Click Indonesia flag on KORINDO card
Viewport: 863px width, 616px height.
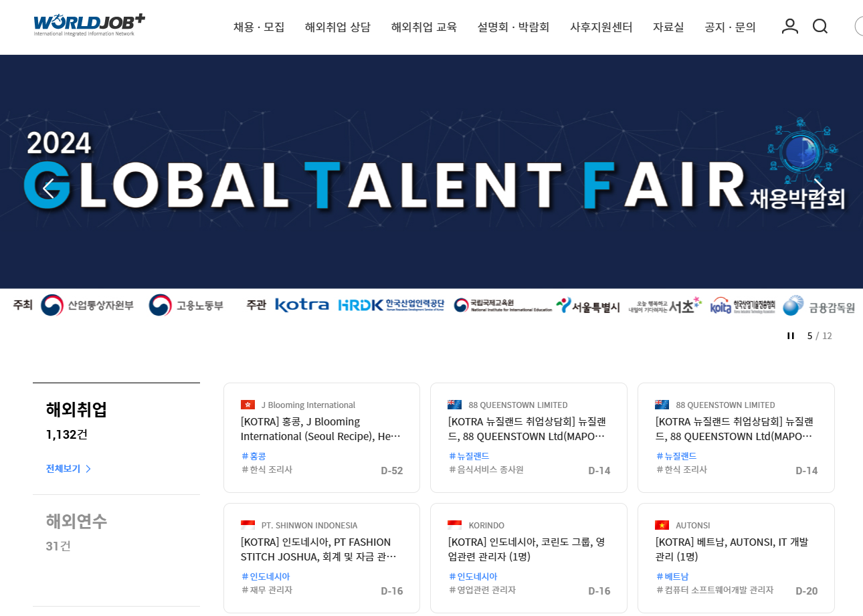tap(455, 525)
